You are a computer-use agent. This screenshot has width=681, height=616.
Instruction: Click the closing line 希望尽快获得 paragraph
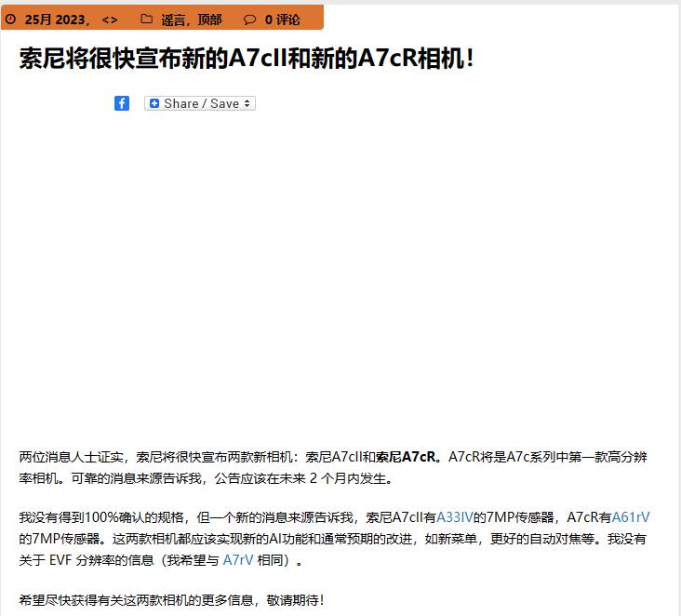[x=171, y=600]
